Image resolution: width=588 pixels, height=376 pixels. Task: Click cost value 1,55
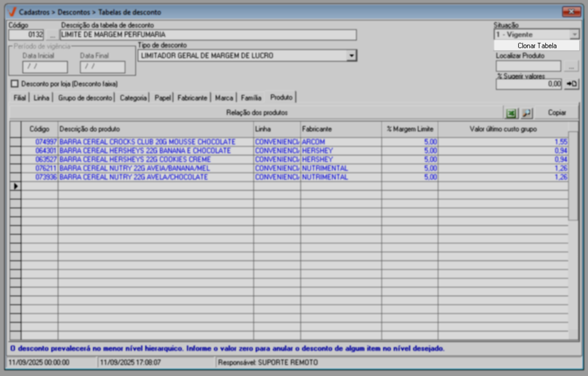tap(503, 142)
